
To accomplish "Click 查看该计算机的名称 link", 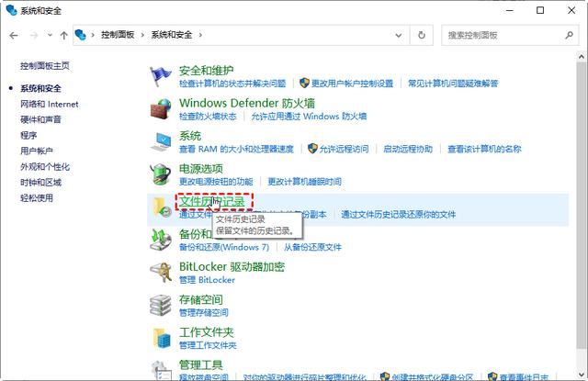I will [484, 149].
